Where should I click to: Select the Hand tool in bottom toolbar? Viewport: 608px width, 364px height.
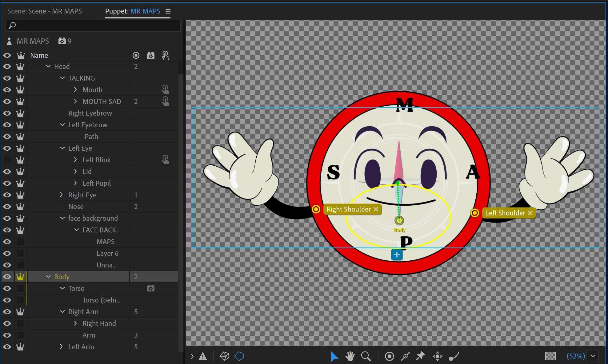click(350, 356)
